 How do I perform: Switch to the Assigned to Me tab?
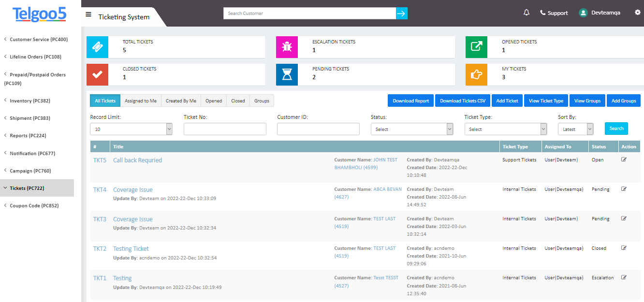tap(140, 101)
